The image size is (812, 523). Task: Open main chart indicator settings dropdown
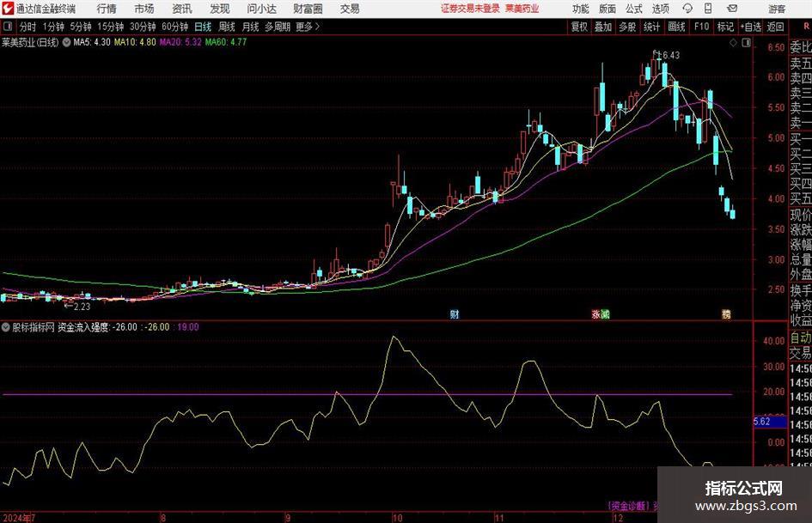click(x=66, y=42)
